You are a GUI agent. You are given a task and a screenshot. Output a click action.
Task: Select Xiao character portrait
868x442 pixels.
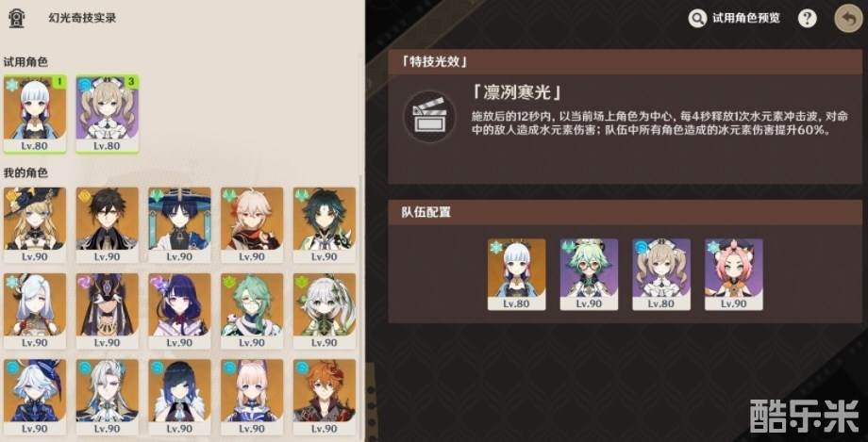325,225
